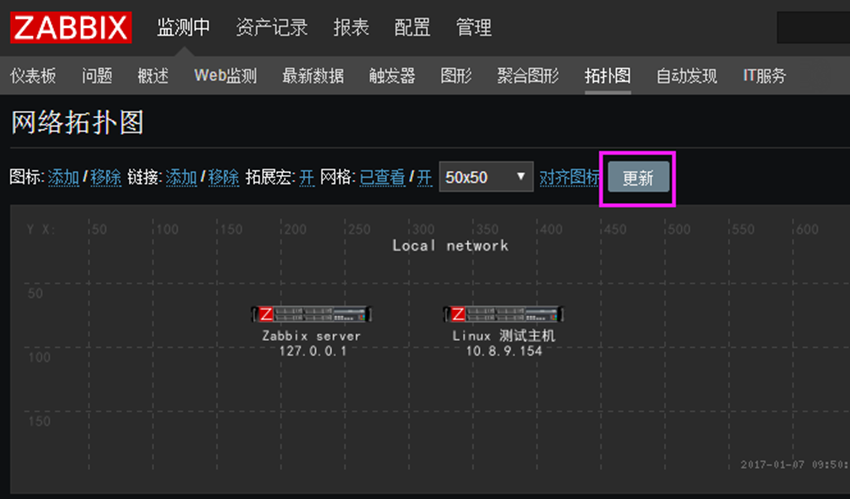Open the Web监测 submenu tab
Viewport: 850px width, 499px height.
tap(226, 75)
